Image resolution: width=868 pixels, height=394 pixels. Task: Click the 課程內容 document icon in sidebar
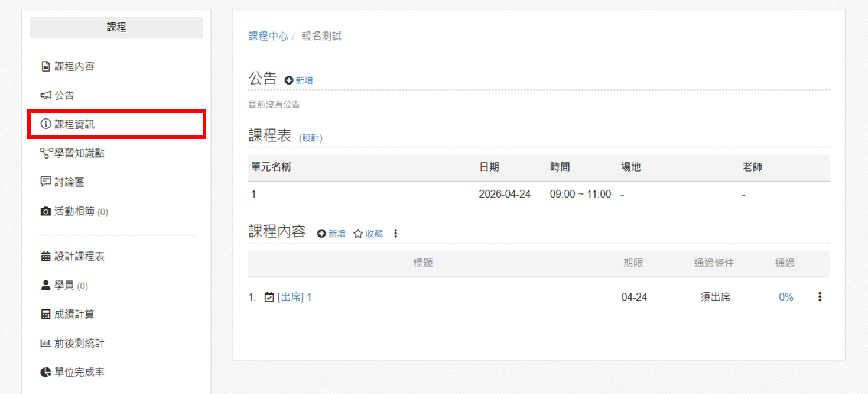pos(45,66)
